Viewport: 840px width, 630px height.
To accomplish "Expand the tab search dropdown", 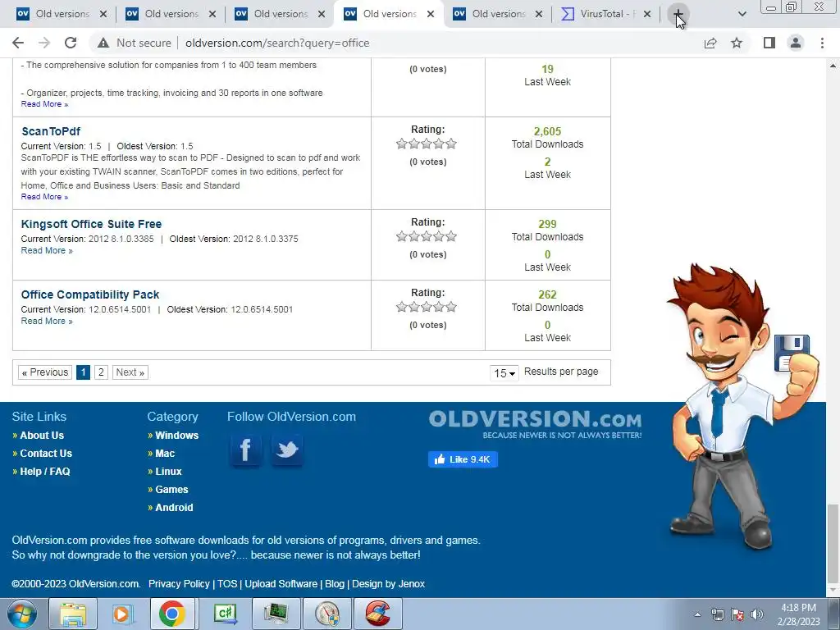I will coord(742,14).
